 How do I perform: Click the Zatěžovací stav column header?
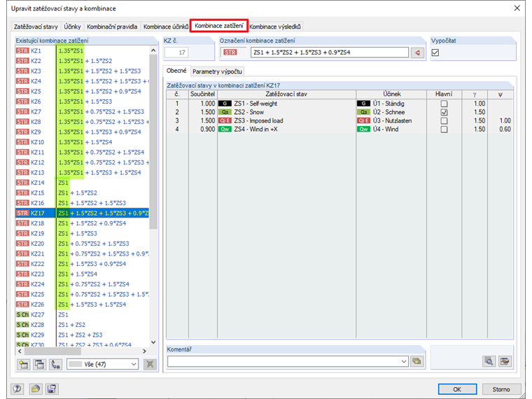[286, 94]
